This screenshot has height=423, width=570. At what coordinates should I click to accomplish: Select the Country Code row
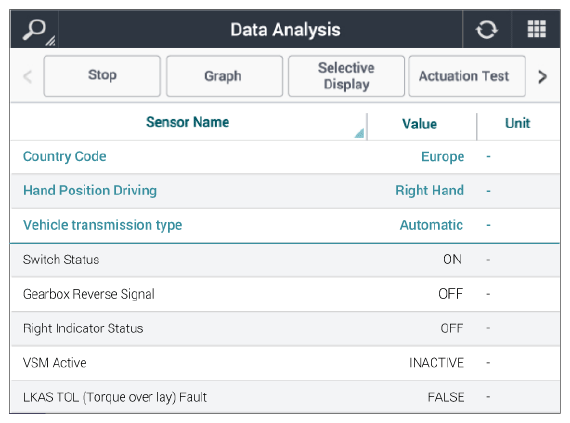(285, 157)
